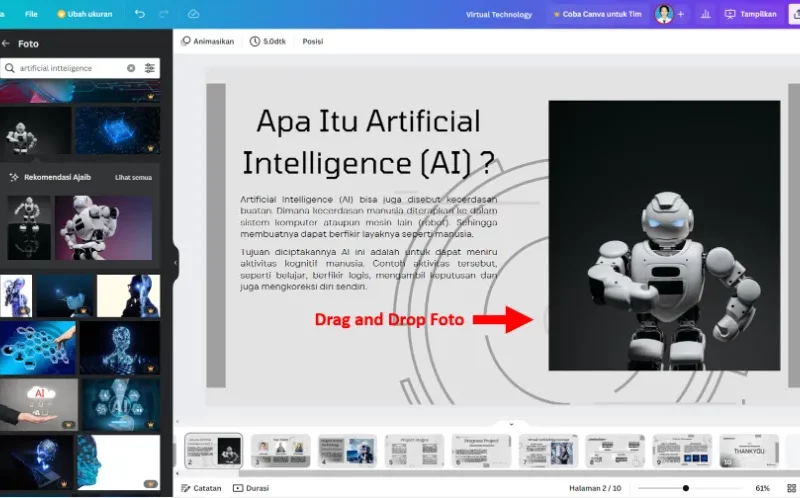800x498 pixels.
Task: Select the paragraph starting with Tujuan diciptakannya
Action: tap(369, 269)
